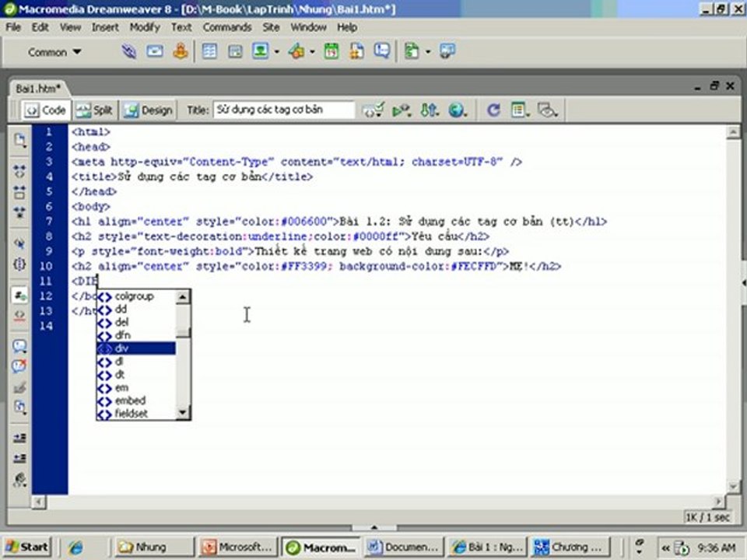747x560 pixels.
Task: Click the Expand All coding icon
Action: click(19, 212)
